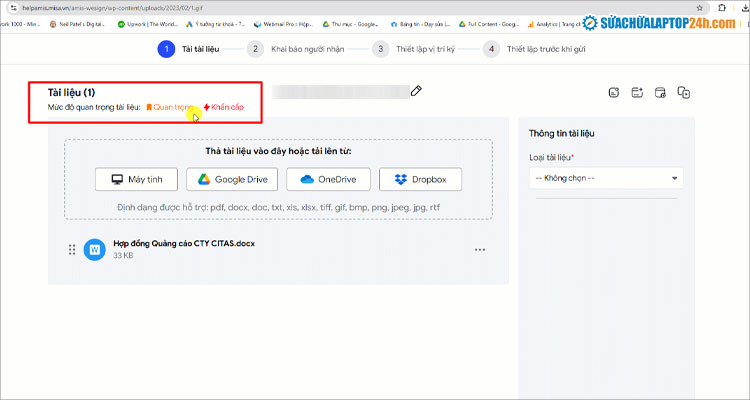
Task: Click the last toolbar icon at top right
Action: click(684, 93)
